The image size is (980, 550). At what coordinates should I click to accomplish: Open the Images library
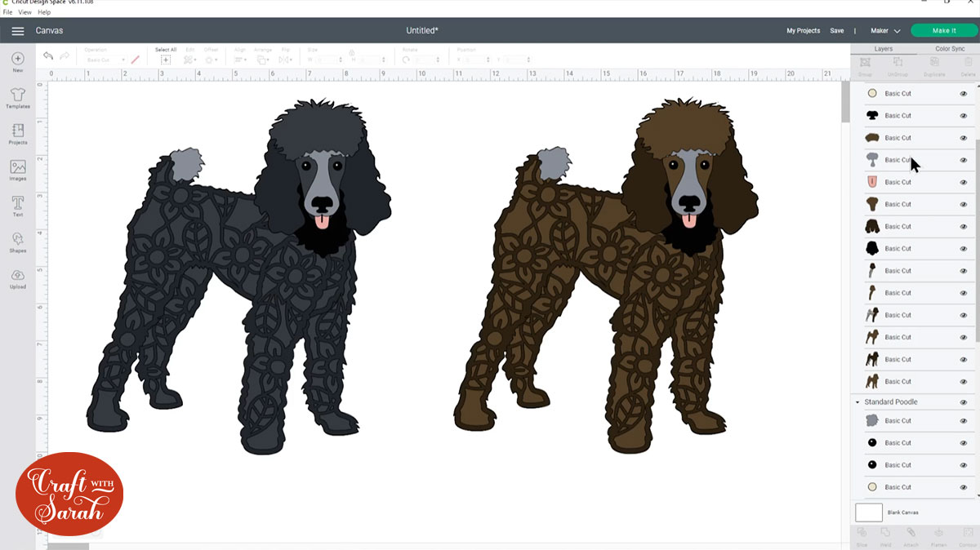(18, 170)
